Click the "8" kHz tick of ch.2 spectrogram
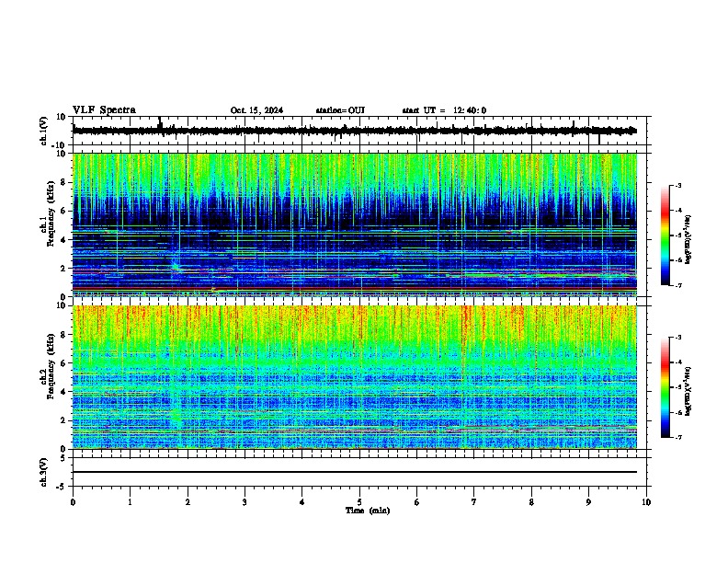This screenshot has height=563, width=728. tap(64, 335)
